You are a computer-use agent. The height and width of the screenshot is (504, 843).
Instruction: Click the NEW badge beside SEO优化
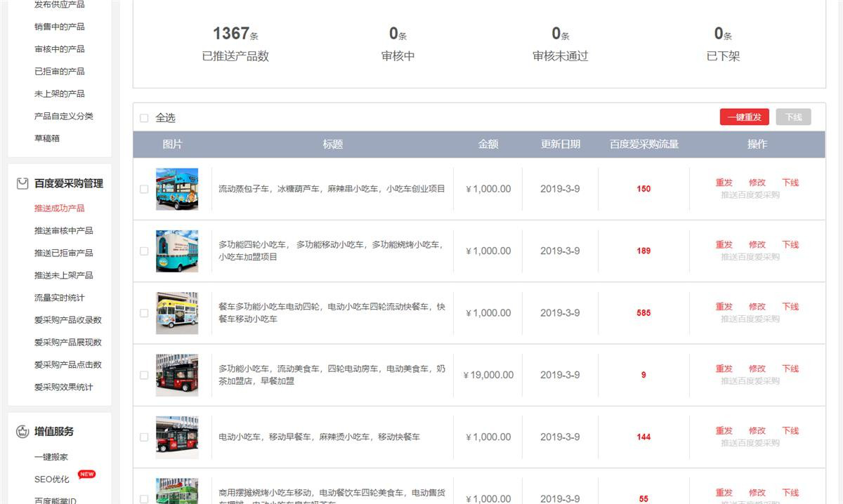(86, 474)
